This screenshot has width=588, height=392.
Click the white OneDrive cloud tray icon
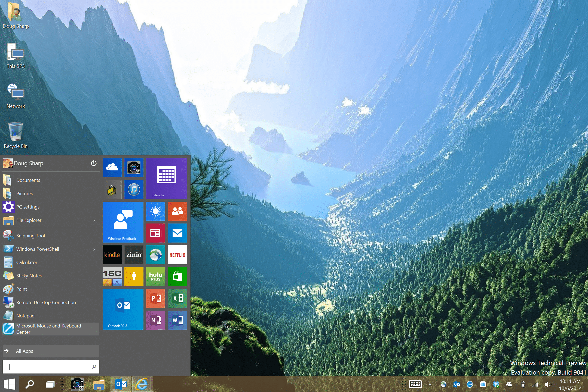coord(509,384)
